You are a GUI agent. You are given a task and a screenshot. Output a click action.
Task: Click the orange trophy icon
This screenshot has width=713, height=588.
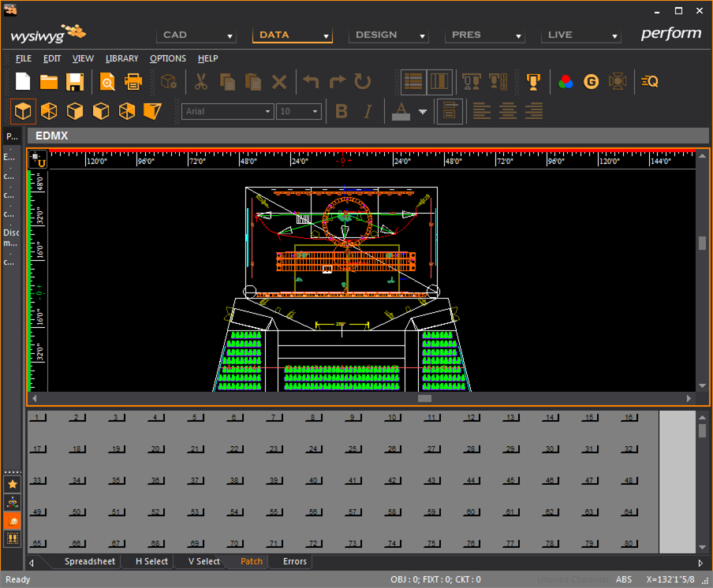(533, 81)
